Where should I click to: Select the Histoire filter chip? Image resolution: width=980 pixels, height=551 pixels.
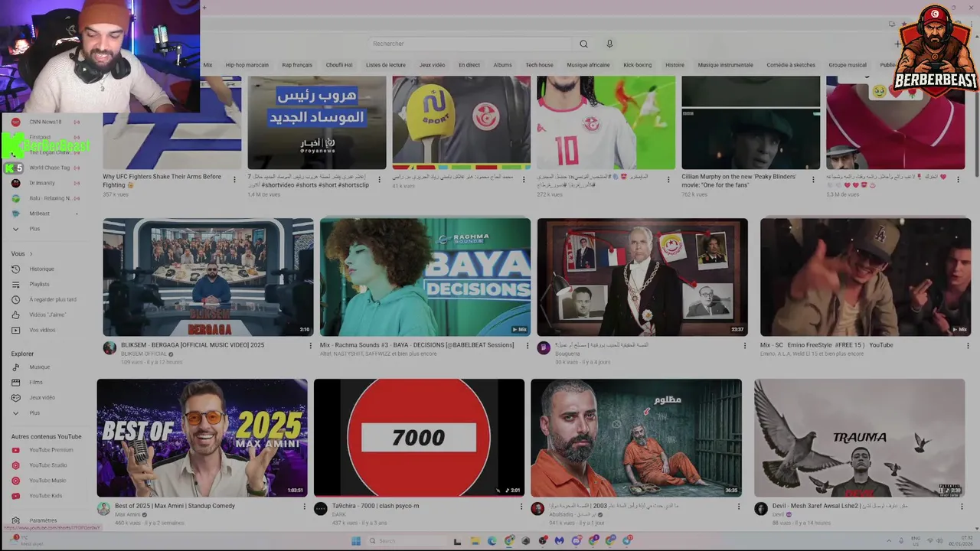675,65
